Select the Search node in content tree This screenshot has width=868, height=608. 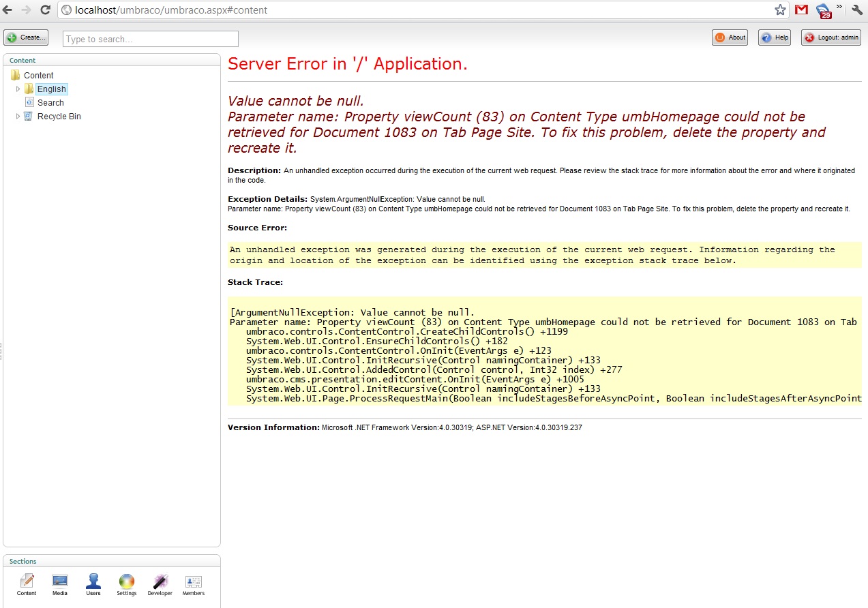pyautogui.click(x=50, y=103)
